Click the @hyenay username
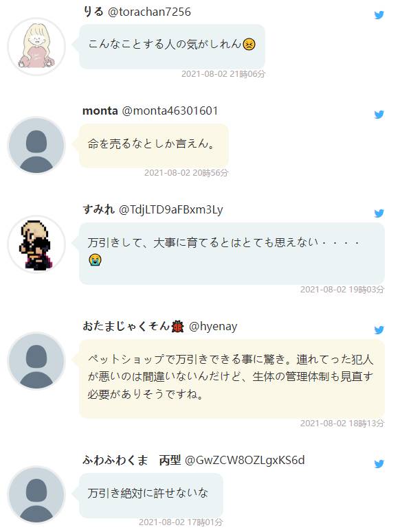This screenshot has height=532, width=413. click(x=213, y=326)
